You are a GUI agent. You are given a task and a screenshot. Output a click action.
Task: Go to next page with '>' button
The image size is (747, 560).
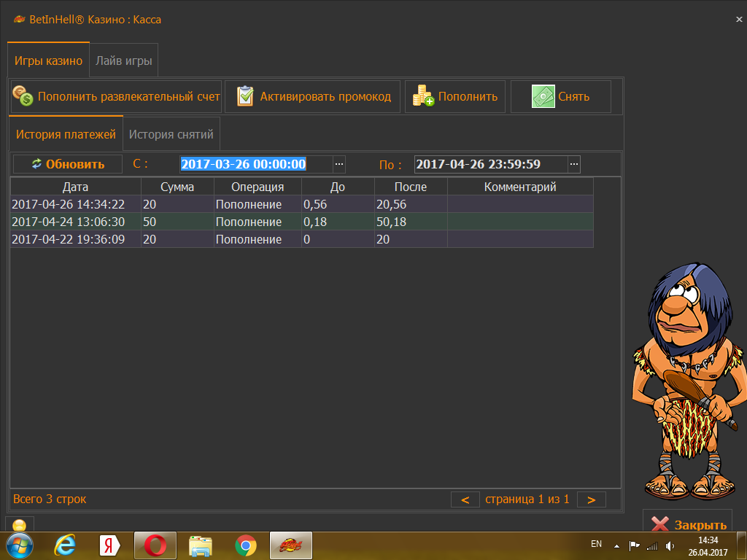click(591, 499)
